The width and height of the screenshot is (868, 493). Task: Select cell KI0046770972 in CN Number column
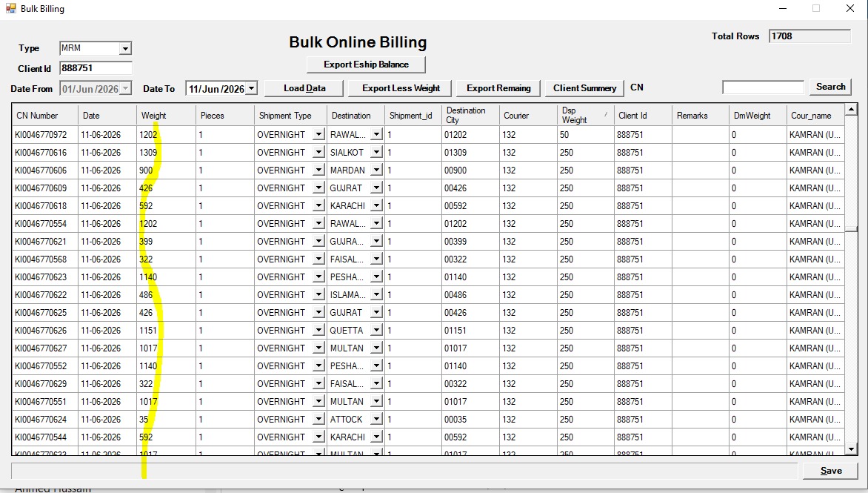point(45,135)
